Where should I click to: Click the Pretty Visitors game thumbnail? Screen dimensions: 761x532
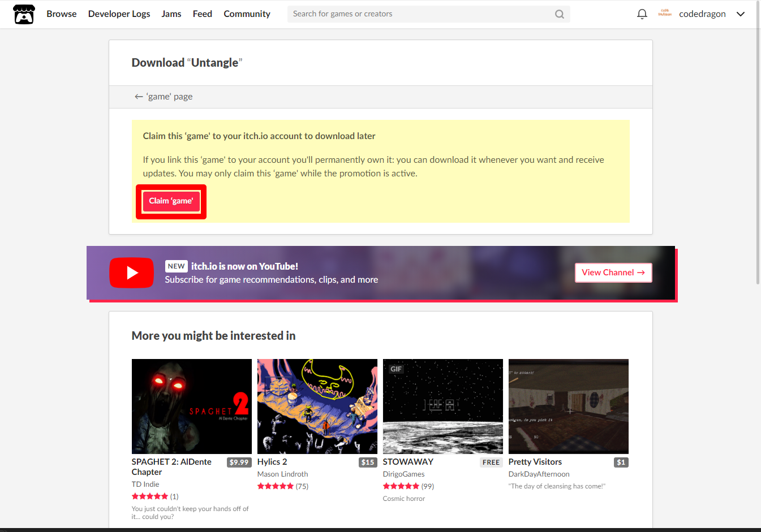(x=569, y=406)
